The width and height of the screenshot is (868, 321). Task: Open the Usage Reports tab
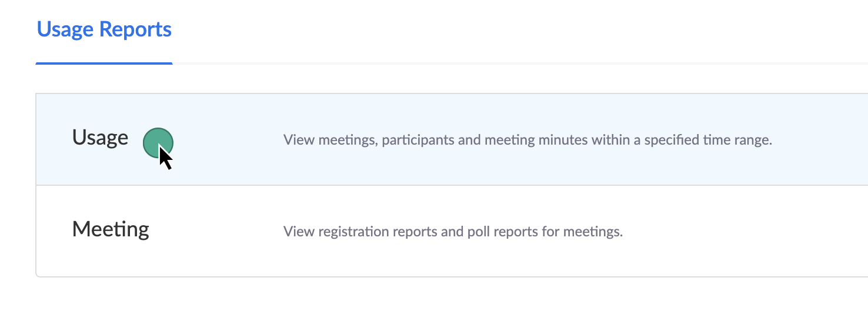pos(104,29)
